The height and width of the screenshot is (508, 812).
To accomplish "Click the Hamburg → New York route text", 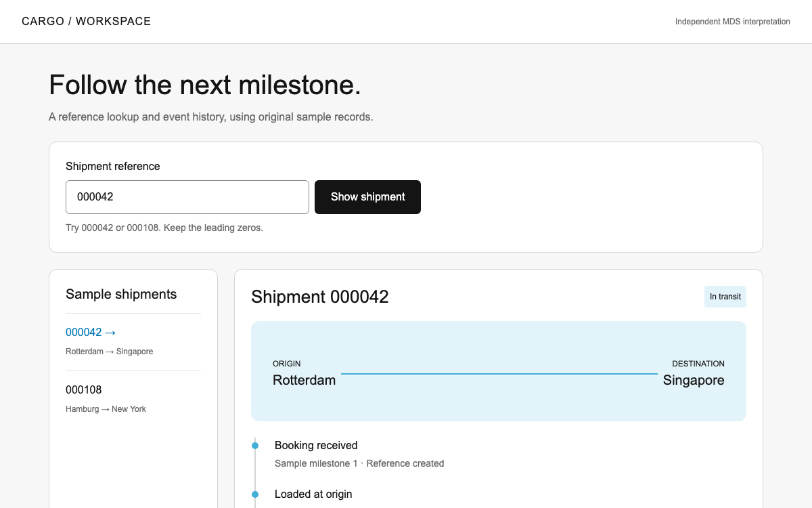I will pos(106,409).
